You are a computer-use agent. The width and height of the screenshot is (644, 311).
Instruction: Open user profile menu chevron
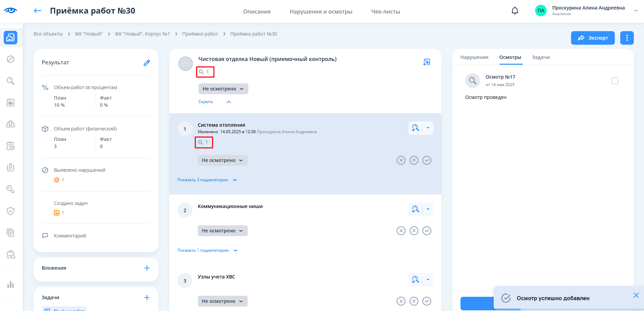[636, 11]
